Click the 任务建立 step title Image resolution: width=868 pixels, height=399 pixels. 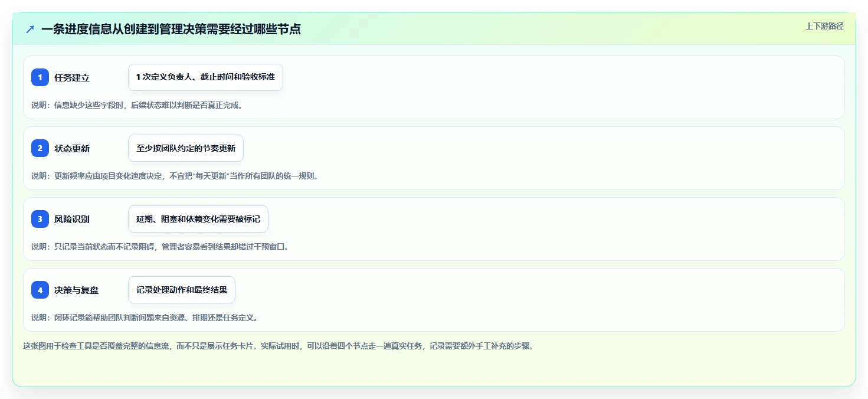tap(72, 77)
